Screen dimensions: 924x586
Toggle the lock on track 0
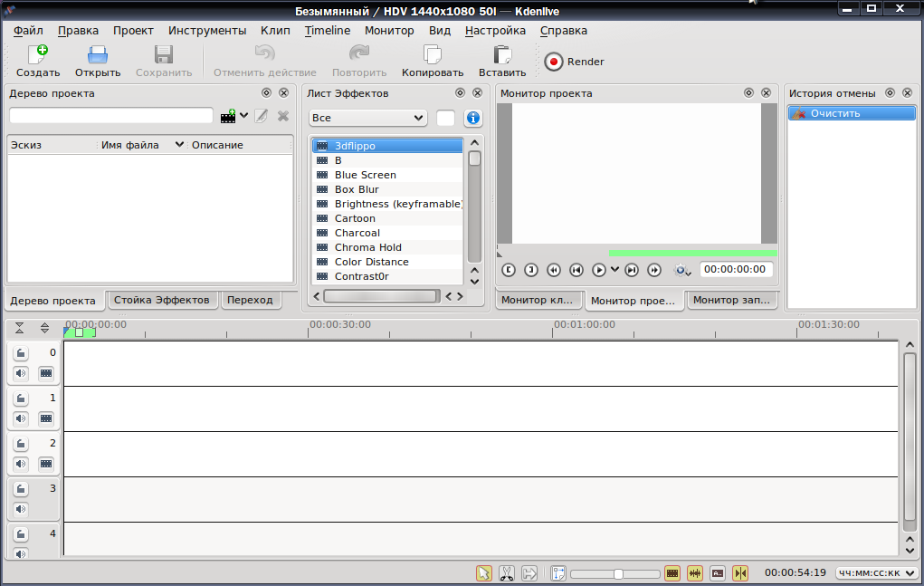pyautogui.click(x=21, y=353)
